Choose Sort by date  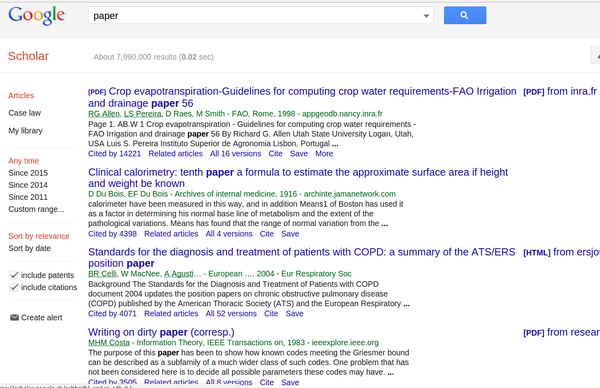coord(29,248)
